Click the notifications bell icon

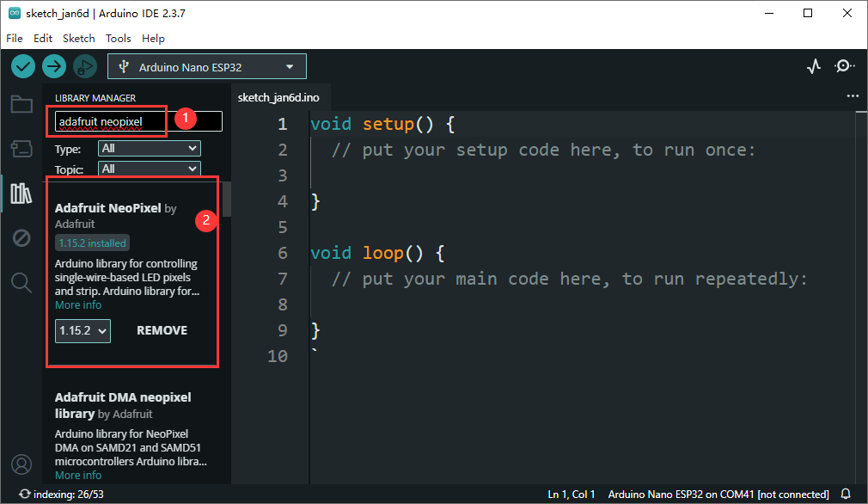(846, 495)
